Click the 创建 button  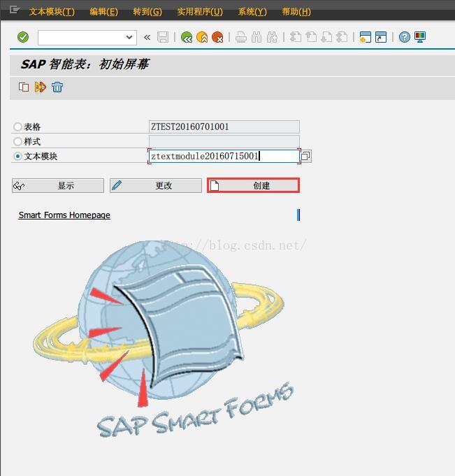tap(254, 185)
